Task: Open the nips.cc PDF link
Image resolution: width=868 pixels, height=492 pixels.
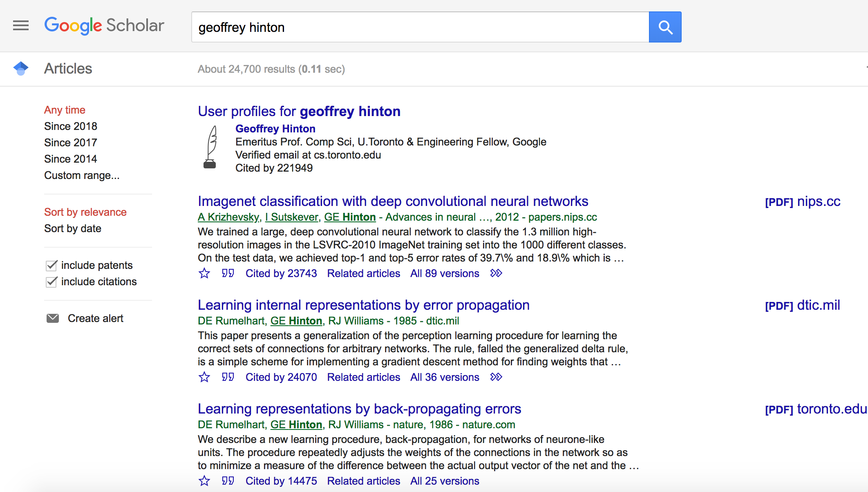Action: [802, 201]
